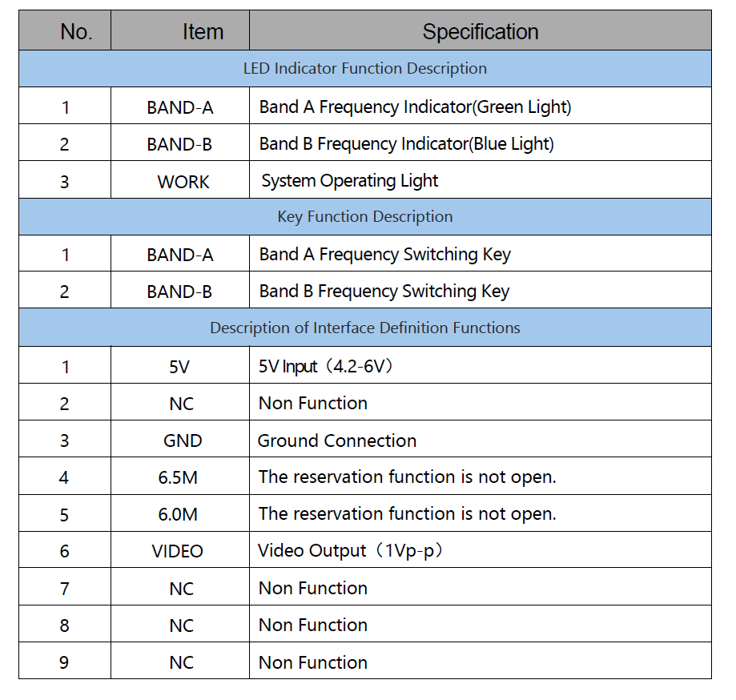736x700 pixels.
Task: Select the "Specification" column header
Action: 480,32
